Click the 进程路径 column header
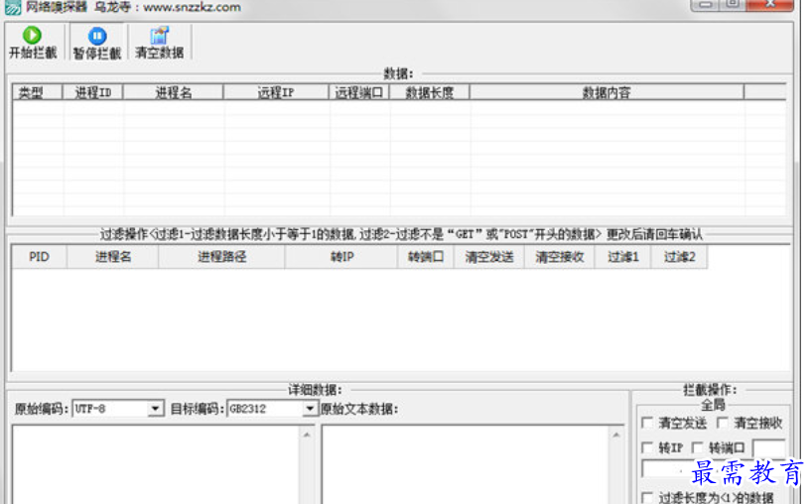 [221, 257]
